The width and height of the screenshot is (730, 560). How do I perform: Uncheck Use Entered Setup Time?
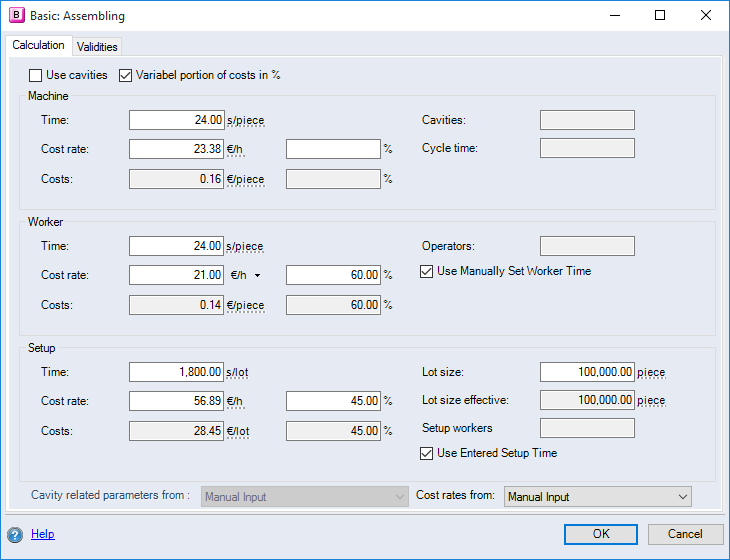point(428,453)
